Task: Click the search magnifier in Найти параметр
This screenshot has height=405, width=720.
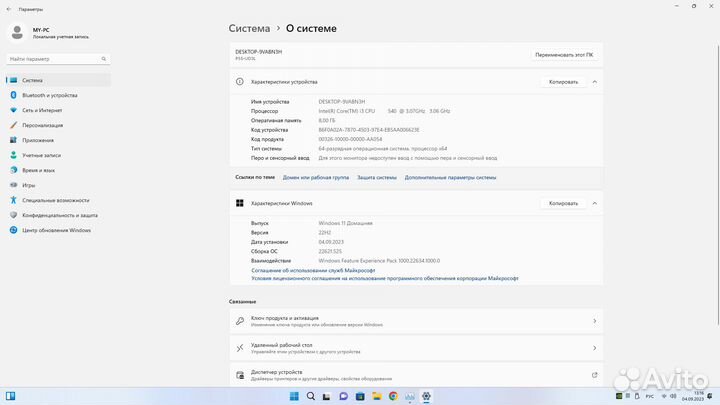Action: pyautogui.click(x=104, y=59)
